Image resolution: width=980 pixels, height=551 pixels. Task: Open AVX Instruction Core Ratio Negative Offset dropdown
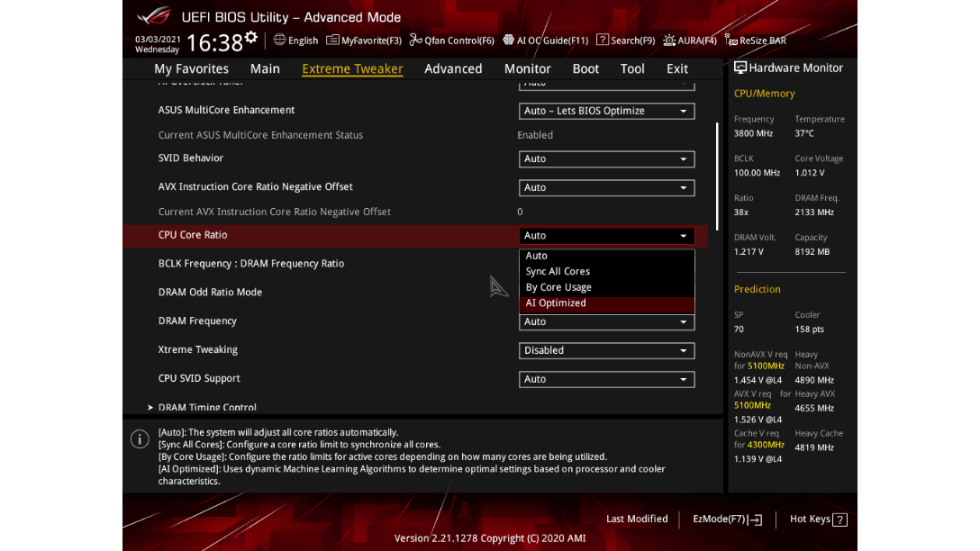(606, 187)
